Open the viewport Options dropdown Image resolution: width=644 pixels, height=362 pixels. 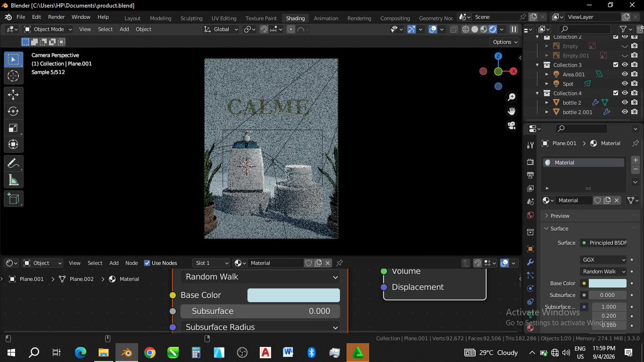click(505, 42)
